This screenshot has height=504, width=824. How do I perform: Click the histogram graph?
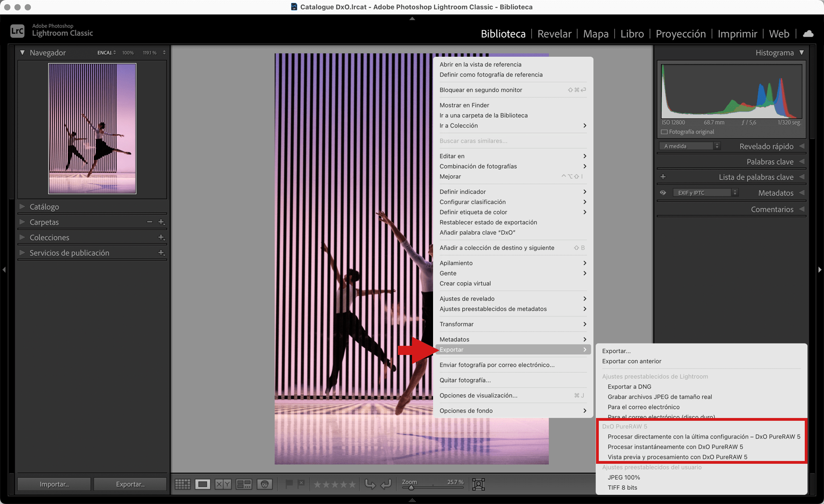[732, 91]
